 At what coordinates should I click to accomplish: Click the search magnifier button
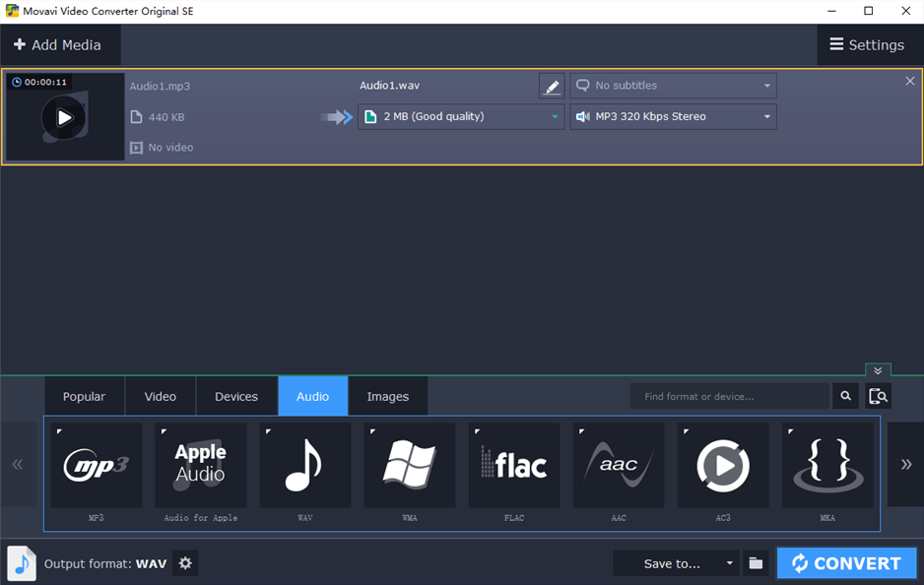(845, 396)
